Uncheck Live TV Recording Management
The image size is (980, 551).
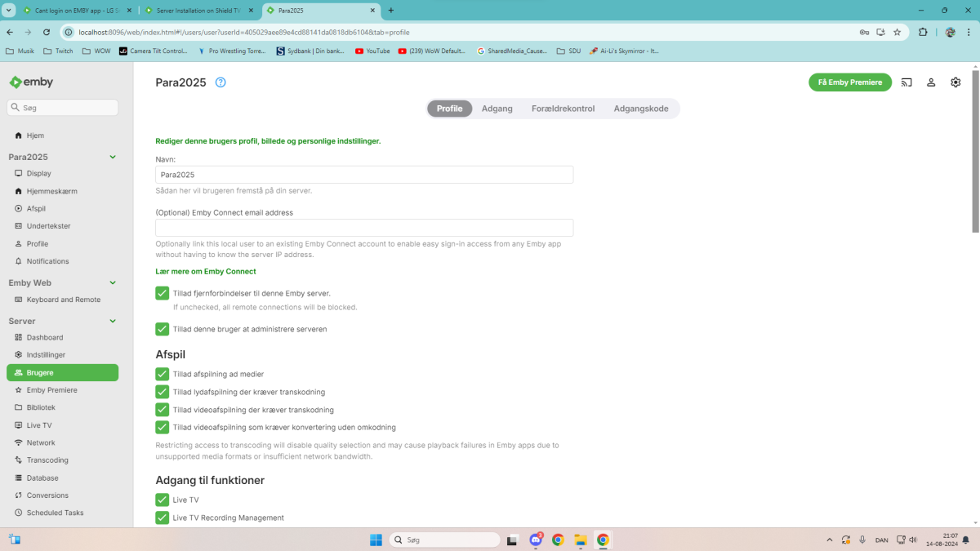pyautogui.click(x=162, y=518)
